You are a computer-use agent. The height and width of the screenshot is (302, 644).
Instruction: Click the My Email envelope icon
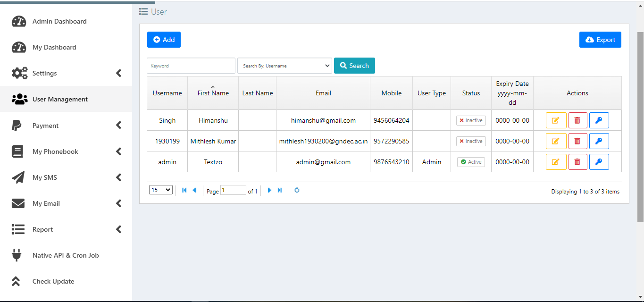click(18, 203)
